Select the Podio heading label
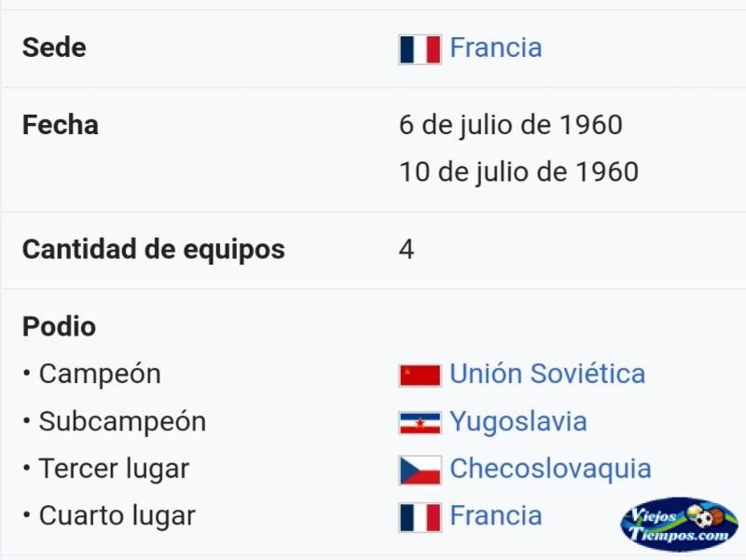Image resolution: width=746 pixels, height=560 pixels. tap(59, 326)
